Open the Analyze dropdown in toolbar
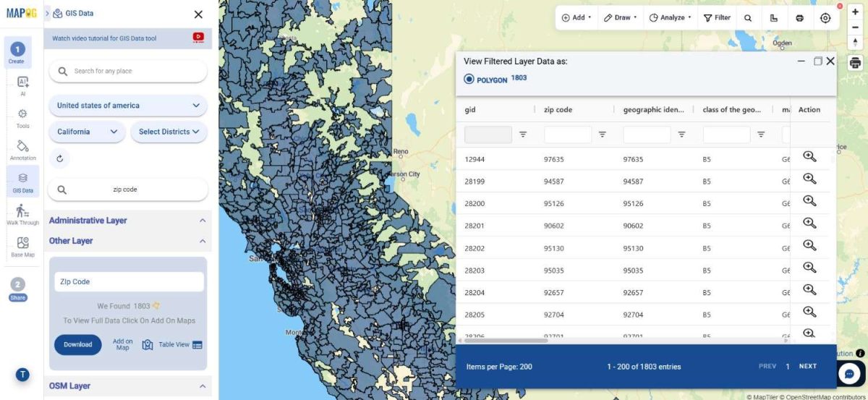This screenshot has width=868, height=400. [x=671, y=18]
